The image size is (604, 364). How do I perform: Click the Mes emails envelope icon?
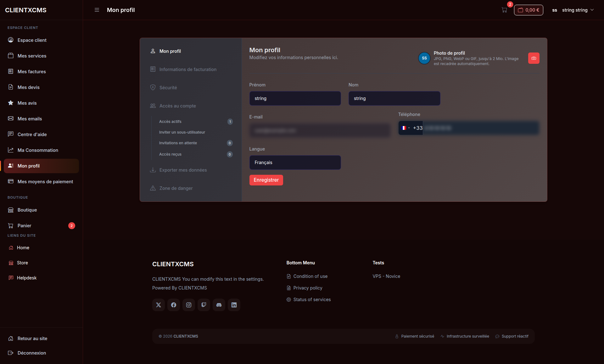tap(11, 119)
